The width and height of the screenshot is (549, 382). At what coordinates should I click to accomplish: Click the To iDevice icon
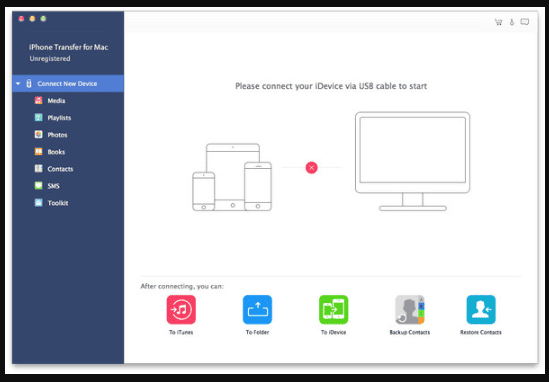click(333, 310)
